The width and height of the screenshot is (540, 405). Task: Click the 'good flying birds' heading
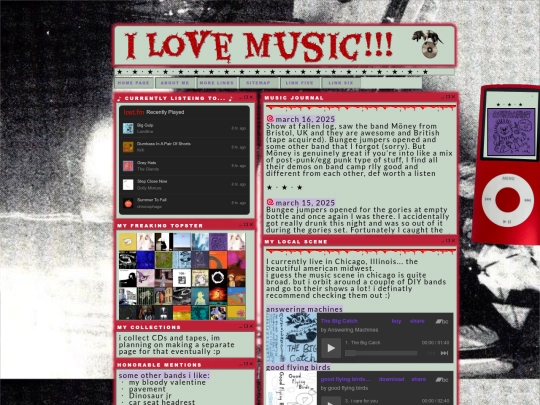click(x=298, y=367)
